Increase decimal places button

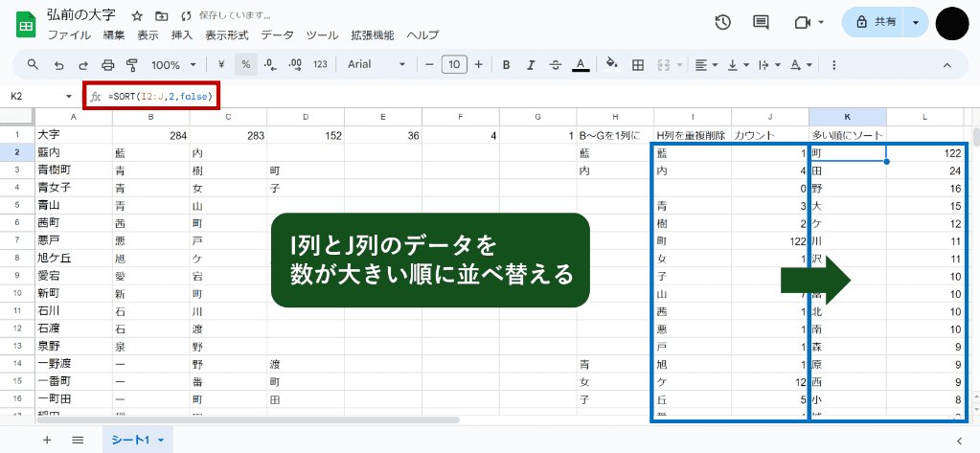click(x=295, y=64)
